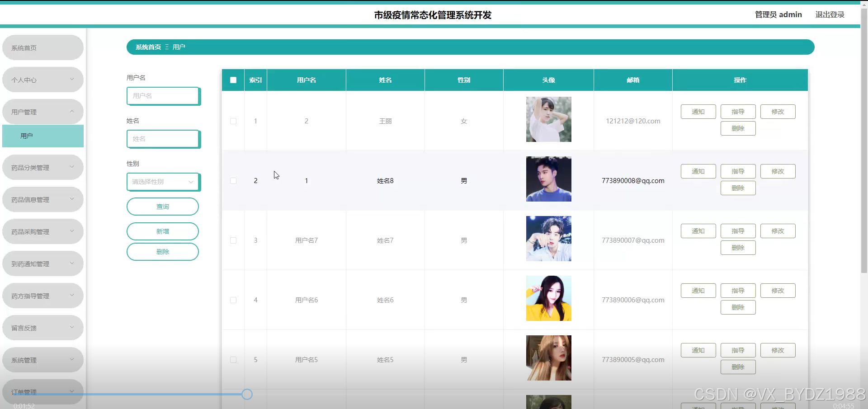The height and width of the screenshot is (409, 868).
Task: Click 指导 for the 姓名8 row
Action: 738,171
